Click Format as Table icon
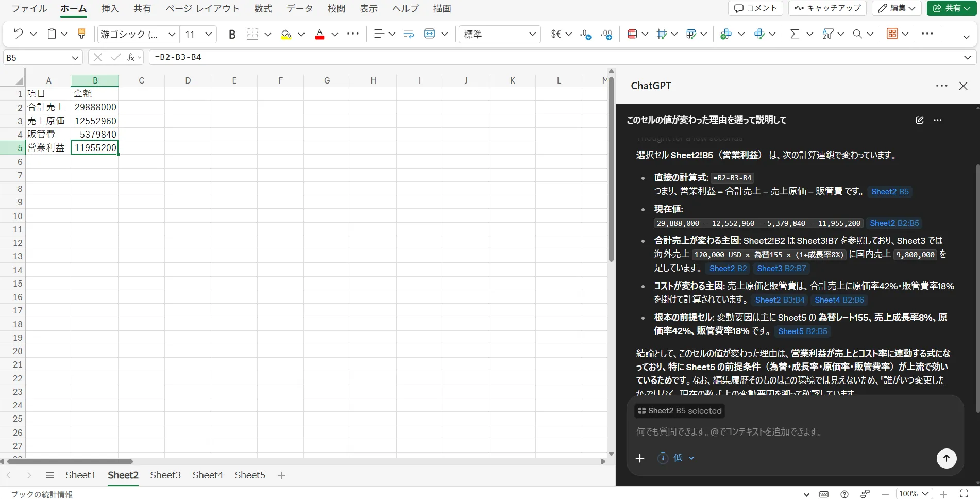 (691, 34)
